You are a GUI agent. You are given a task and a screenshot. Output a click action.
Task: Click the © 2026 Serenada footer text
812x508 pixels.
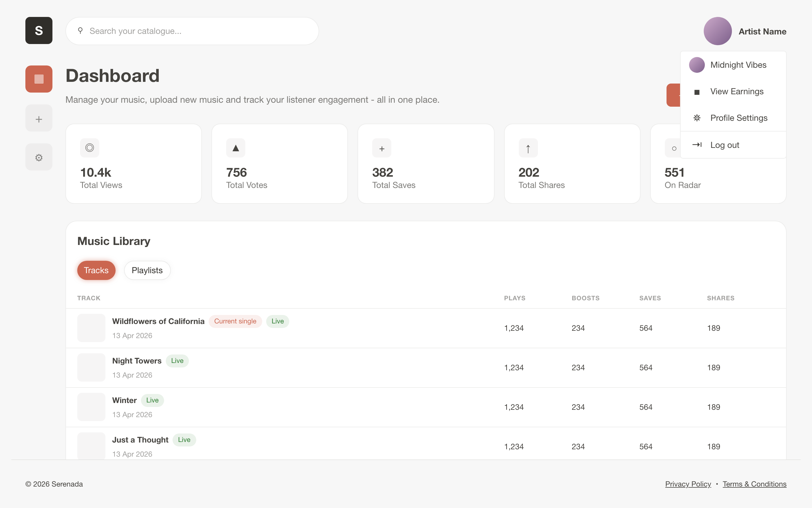(54, 484)
